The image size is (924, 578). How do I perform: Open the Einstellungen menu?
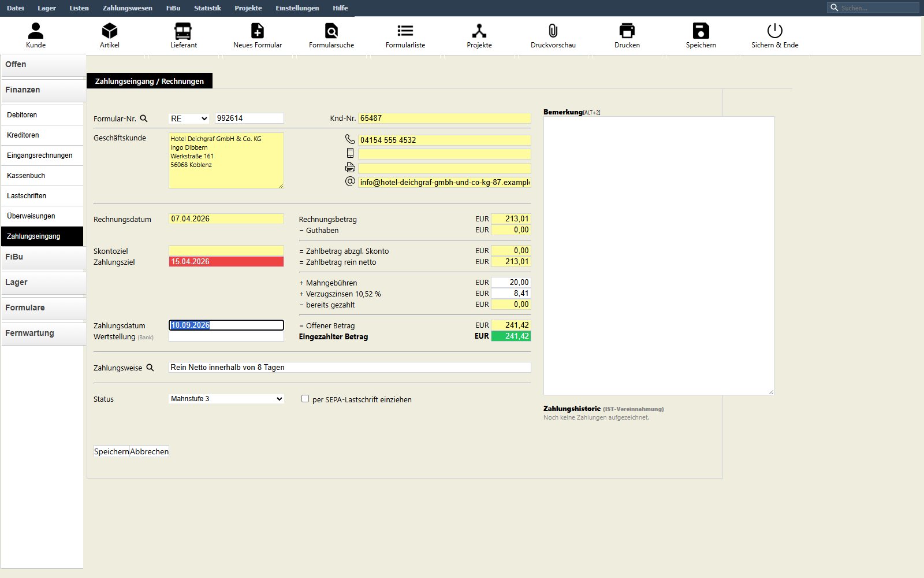[x=297, y=8]
